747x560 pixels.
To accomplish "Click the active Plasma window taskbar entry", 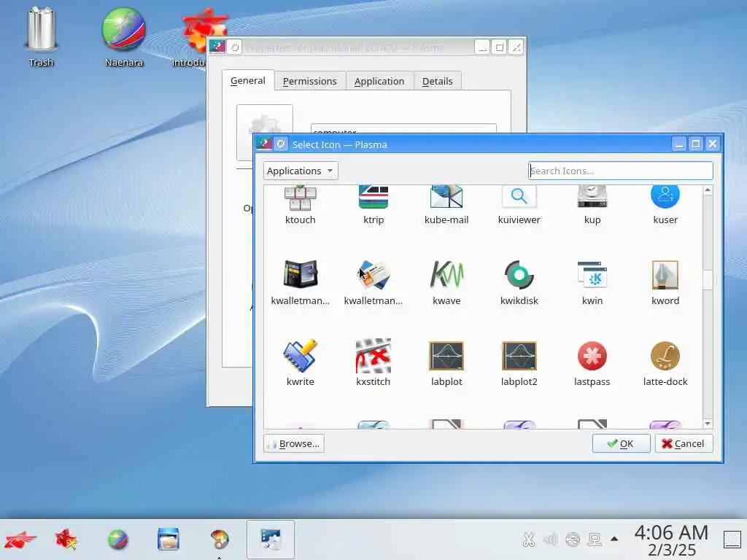I will tap(271, 540).
